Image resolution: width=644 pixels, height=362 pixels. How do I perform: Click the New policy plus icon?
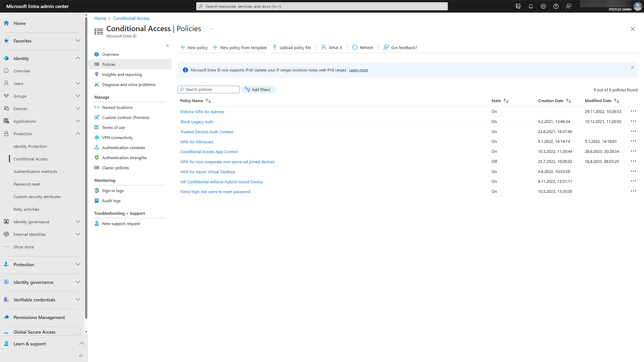(183, 47)
